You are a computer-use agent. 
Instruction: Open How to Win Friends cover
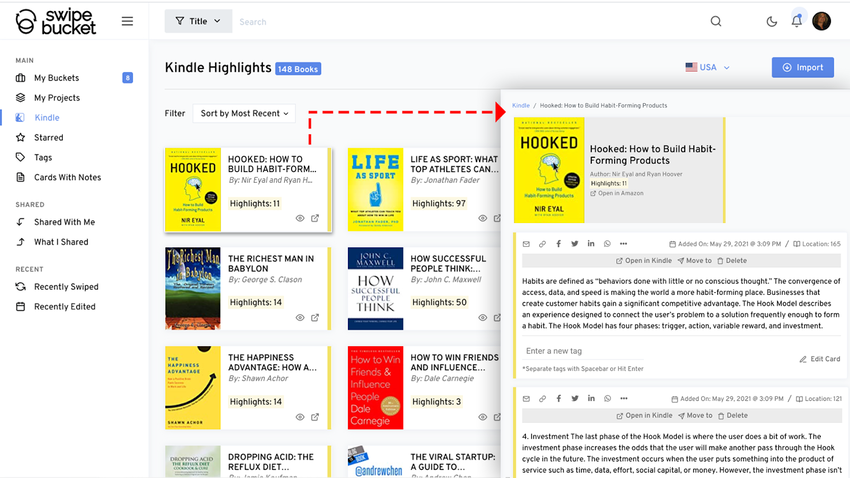(x=375, y=388)
